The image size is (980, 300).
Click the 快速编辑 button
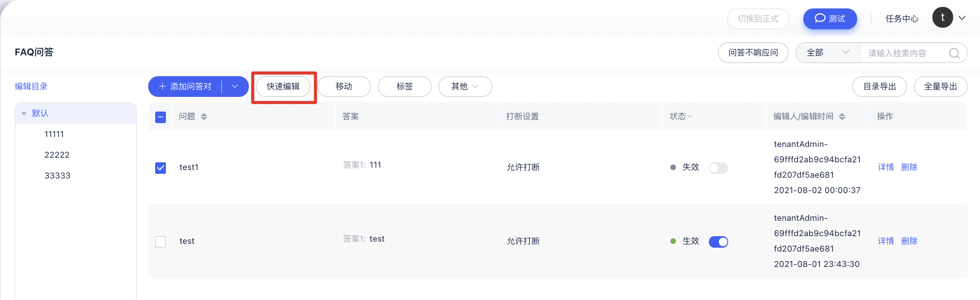283,87
